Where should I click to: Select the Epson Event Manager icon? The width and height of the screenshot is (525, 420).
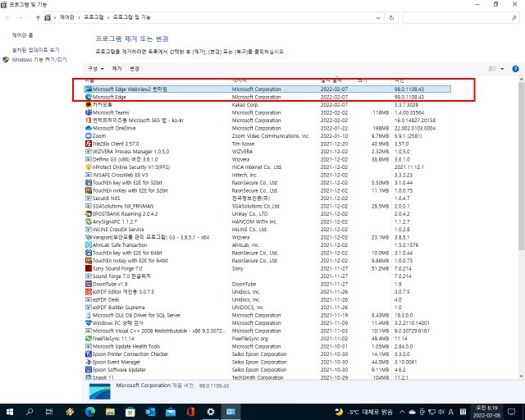pyautogui.click(x=89, y=362)
